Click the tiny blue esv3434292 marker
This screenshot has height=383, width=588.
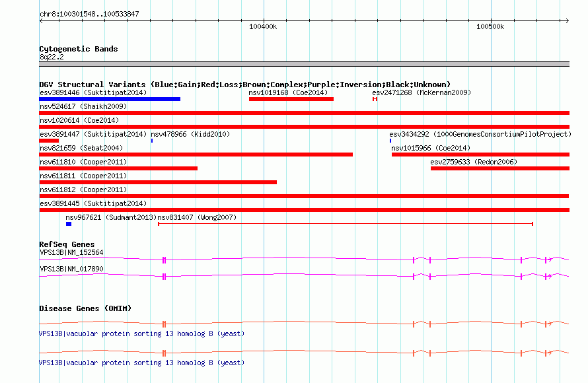390,141
